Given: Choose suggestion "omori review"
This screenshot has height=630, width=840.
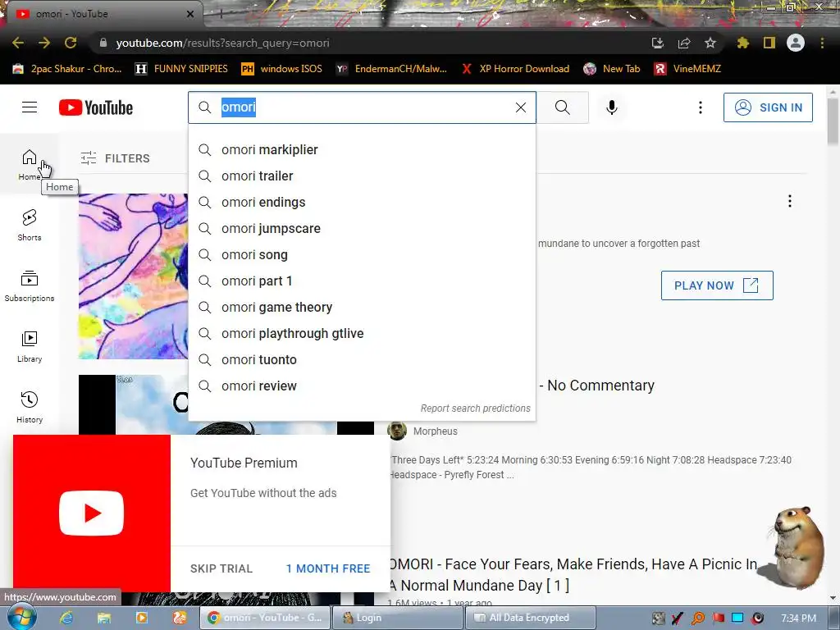Looking at the screenshot, I should pos(362,386).
